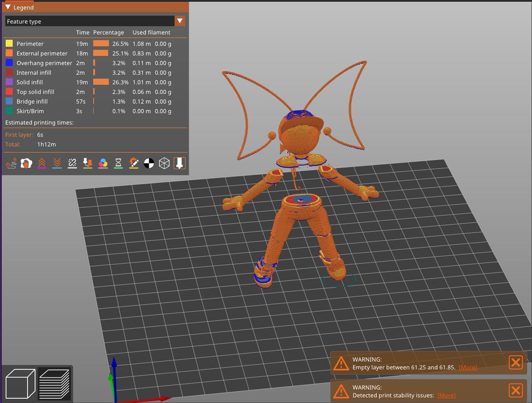Show center of gravity marker icon
Image resolution: width=532 pixels, height=403 pixels.
tap(149, 163)
